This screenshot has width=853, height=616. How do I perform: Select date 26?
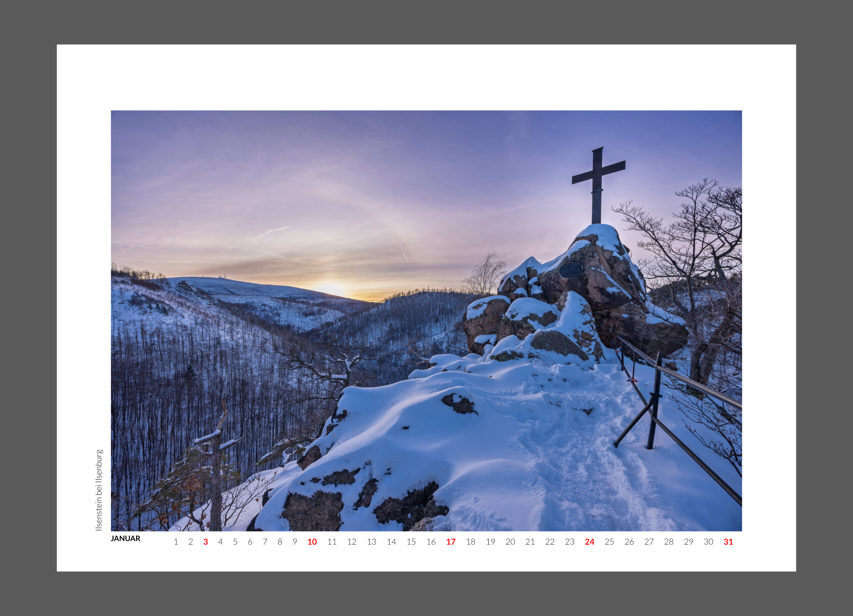click(629, 541)
